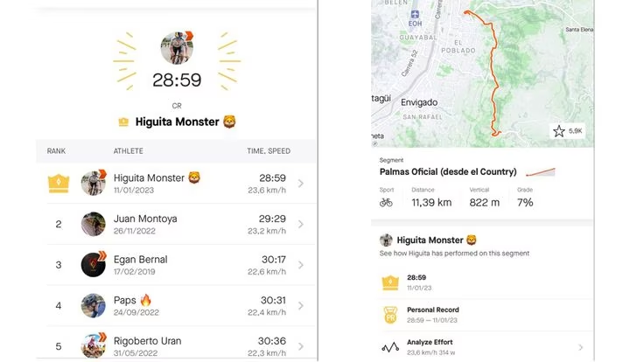The width and height of the screenshot is (644, 362).
Task: Click the crown icon next to the 28:59 effort
Action: (x=390, y=282)
